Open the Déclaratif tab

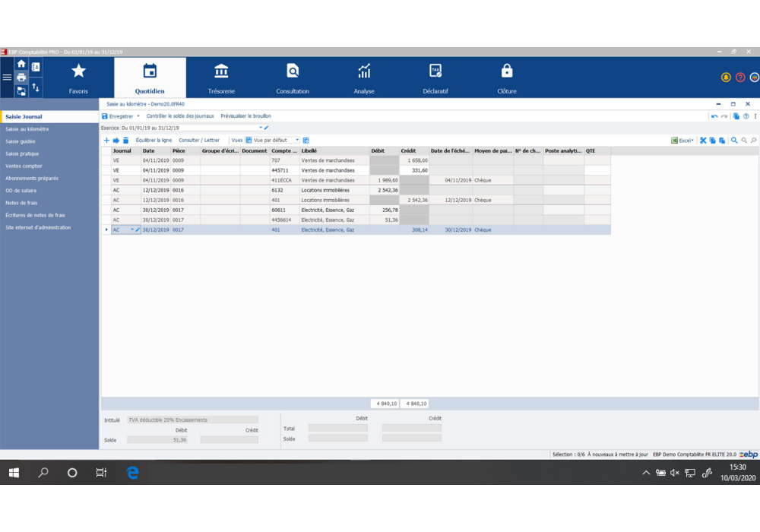(x=435, y=78)
